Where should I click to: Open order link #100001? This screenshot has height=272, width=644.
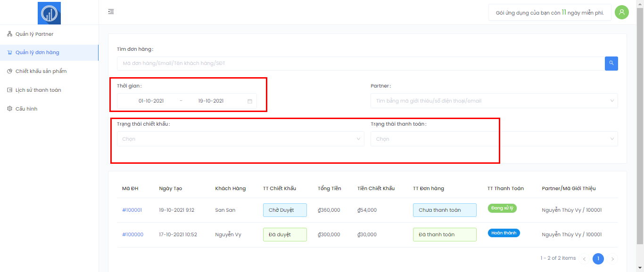[132, 210]
